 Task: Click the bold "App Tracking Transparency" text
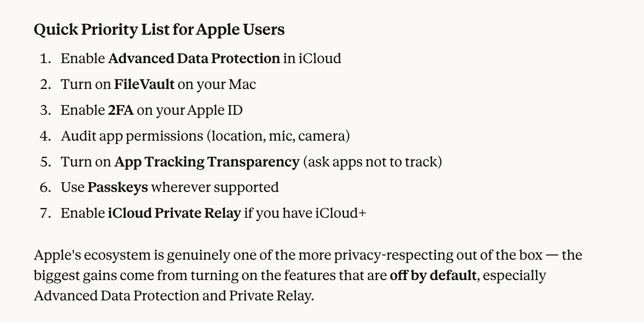(207, 162)
